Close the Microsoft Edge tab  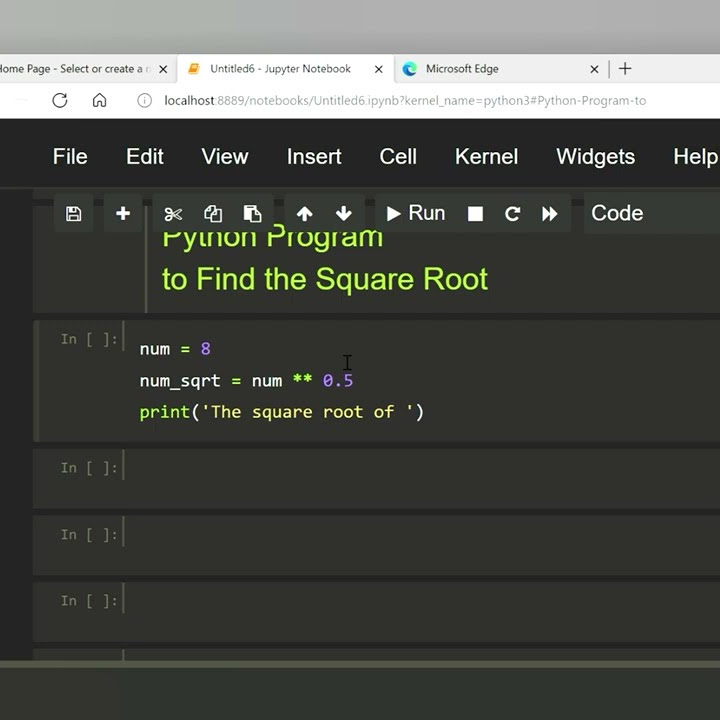(x=594, y=69)
